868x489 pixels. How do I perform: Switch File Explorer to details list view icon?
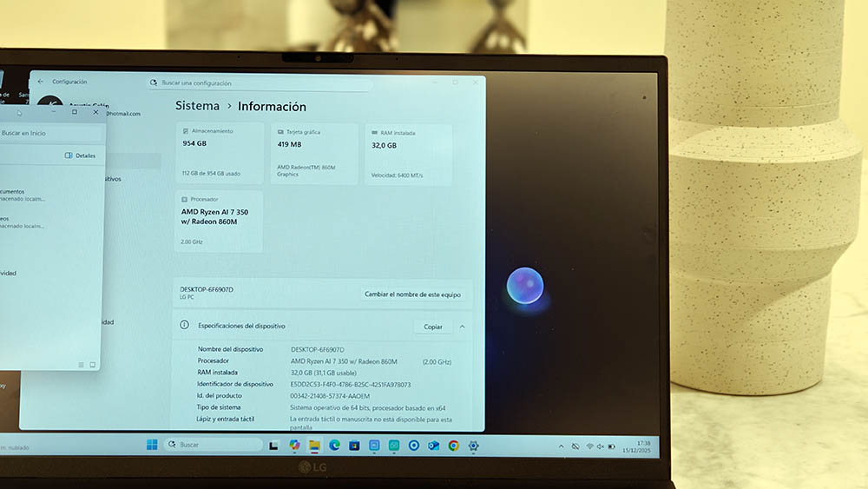(x=81, y=365)
